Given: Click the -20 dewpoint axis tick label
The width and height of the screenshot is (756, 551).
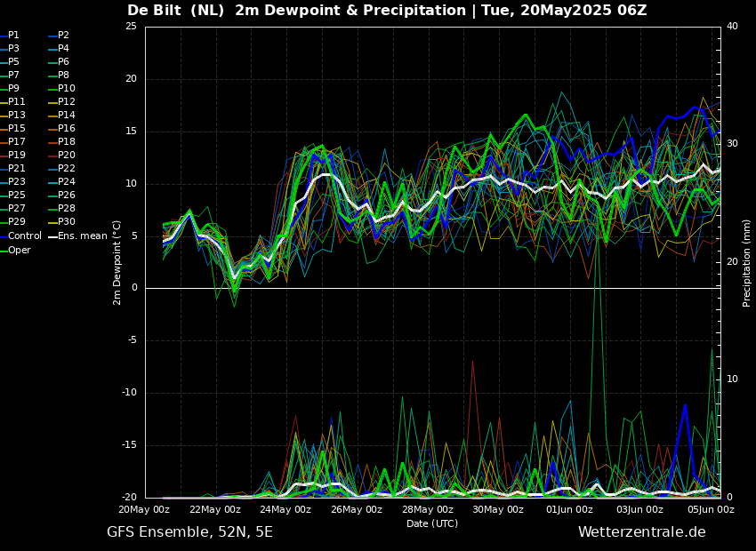Looking at the screenshot, I should [129, 498].
